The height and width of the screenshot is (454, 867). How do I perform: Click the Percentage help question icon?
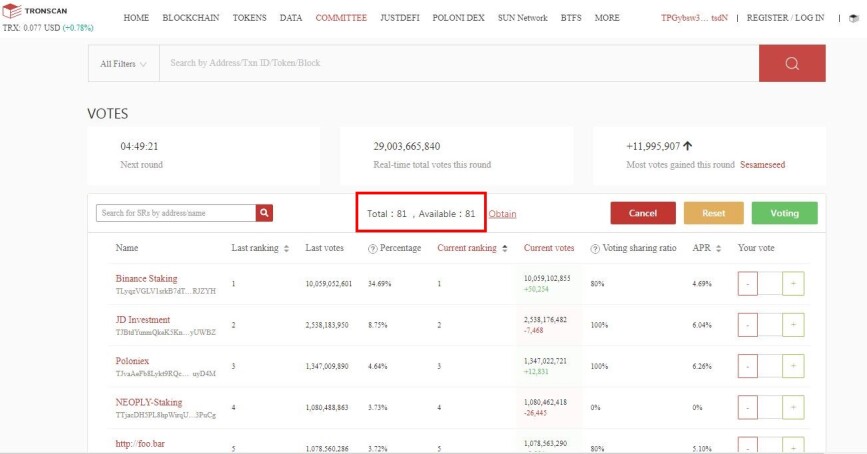(373, 249)
